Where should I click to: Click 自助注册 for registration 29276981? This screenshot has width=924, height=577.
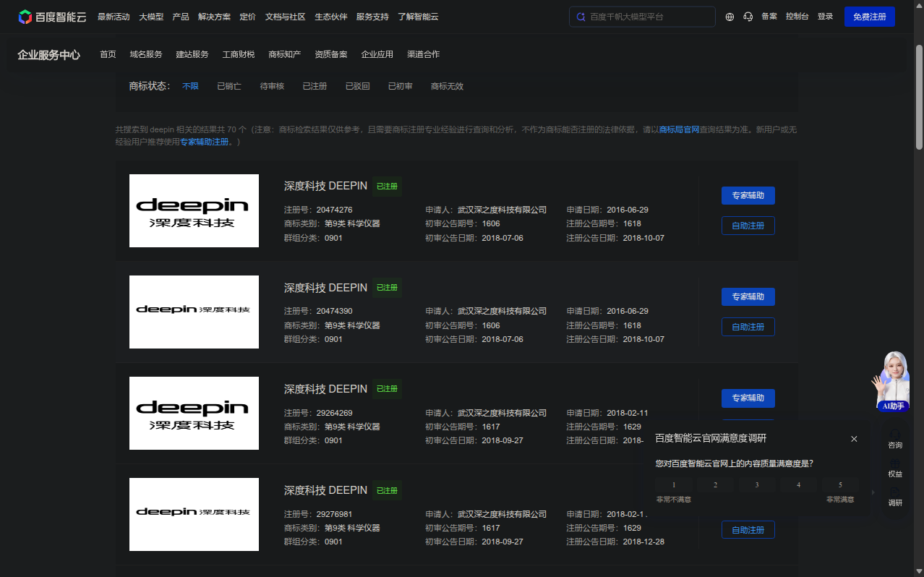point(748,530)
